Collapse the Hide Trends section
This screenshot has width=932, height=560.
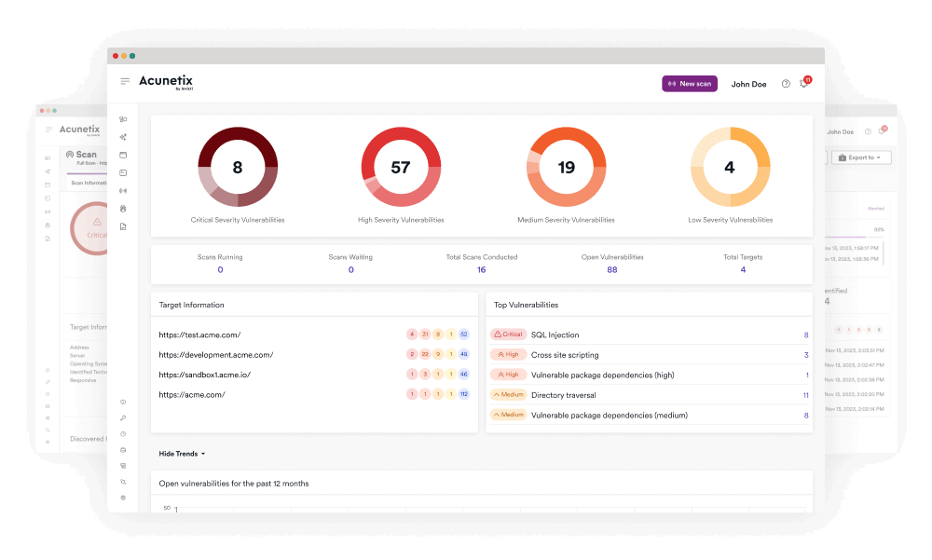point(182,454)
